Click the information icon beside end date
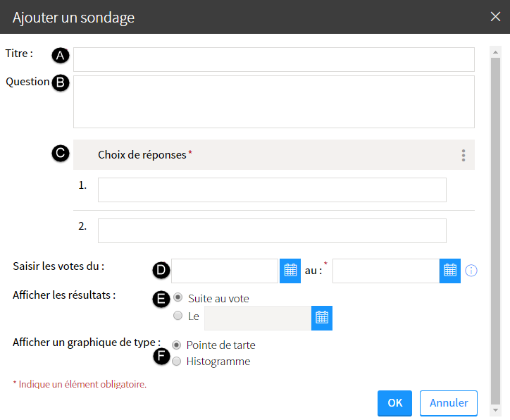Viewport: 510px width, 420px height. click(x=471, y=271)
